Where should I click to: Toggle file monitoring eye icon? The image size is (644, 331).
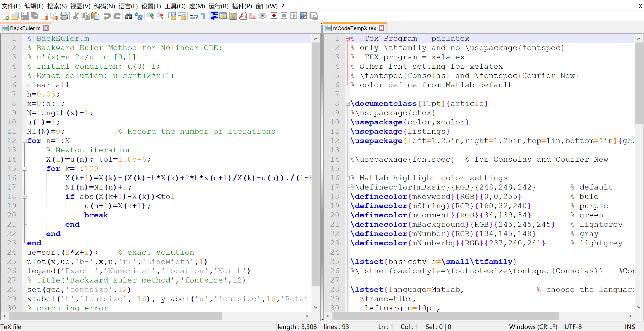[x=262, y=16]
